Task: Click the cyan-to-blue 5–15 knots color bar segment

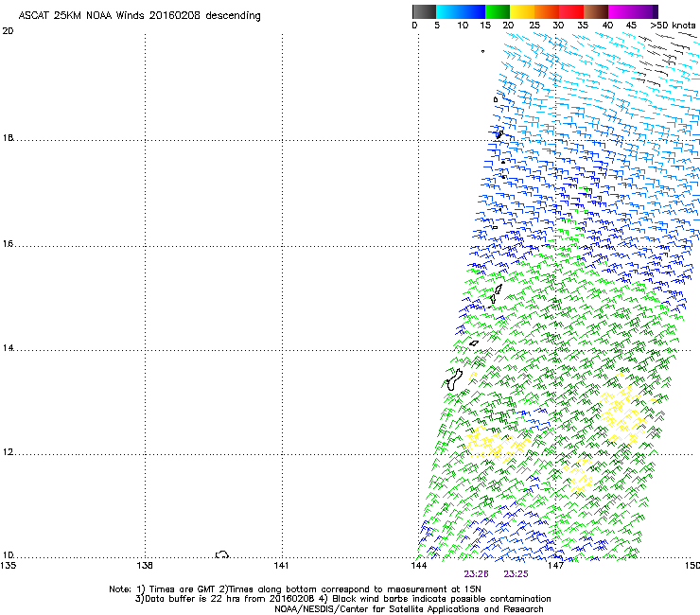Action: tap(461, 11)
